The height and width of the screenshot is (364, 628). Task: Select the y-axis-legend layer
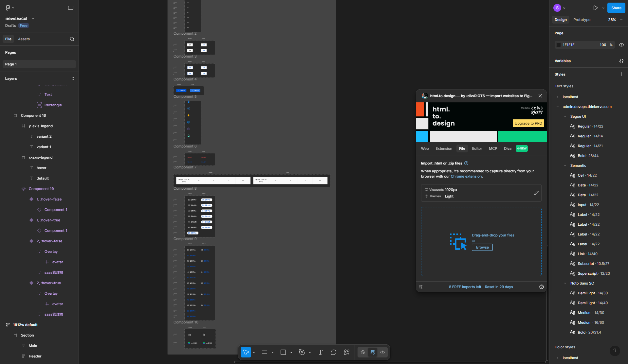[41, 126]
